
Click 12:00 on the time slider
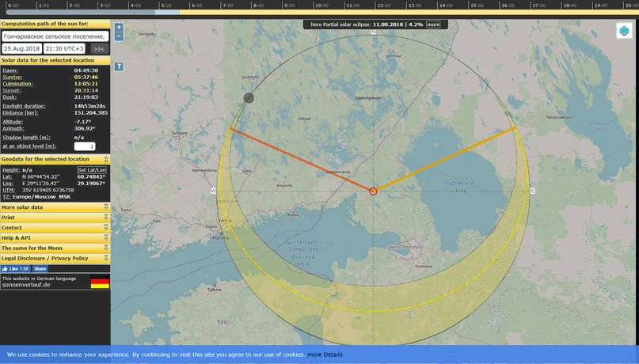382,6
